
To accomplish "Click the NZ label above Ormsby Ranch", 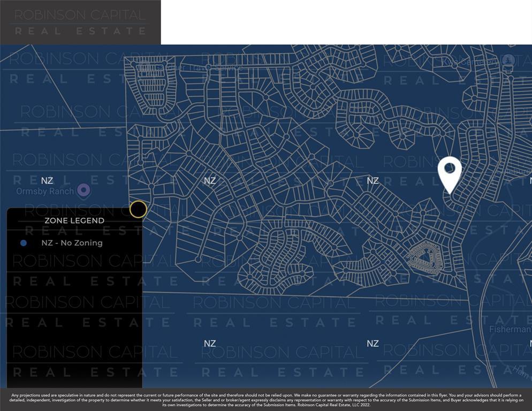I will (47, 181).
